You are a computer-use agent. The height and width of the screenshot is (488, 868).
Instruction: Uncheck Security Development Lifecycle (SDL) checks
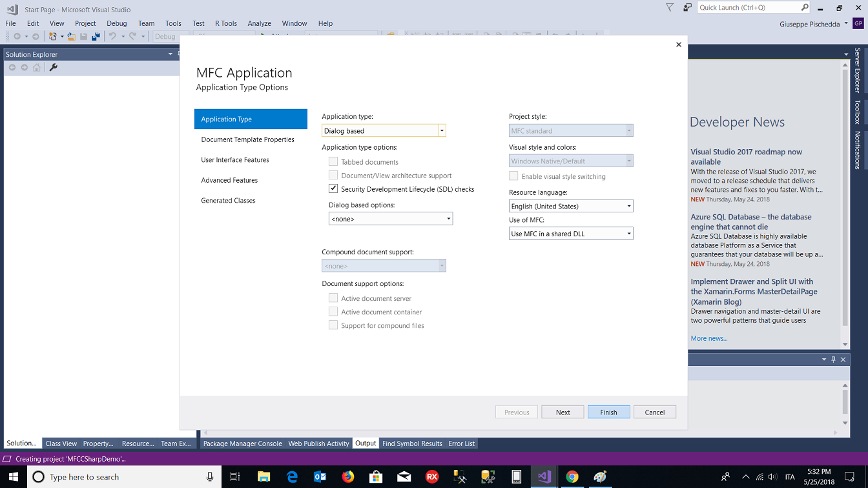click(x=333, y=188)
